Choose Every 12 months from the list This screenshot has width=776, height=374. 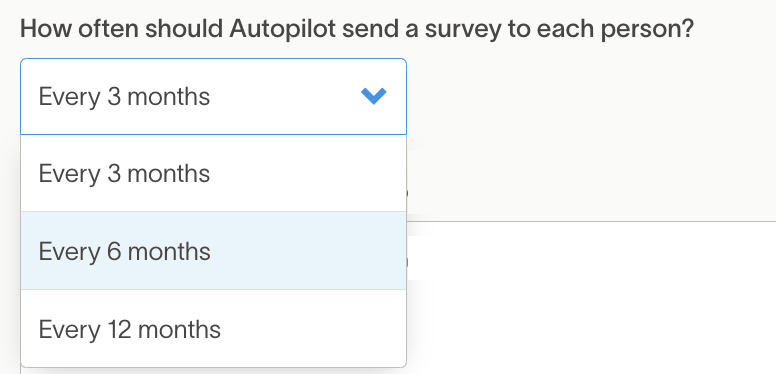(x=213, y=329)
